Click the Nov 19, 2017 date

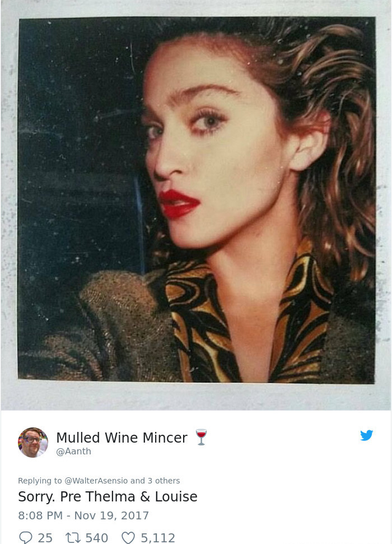[111, 515]
